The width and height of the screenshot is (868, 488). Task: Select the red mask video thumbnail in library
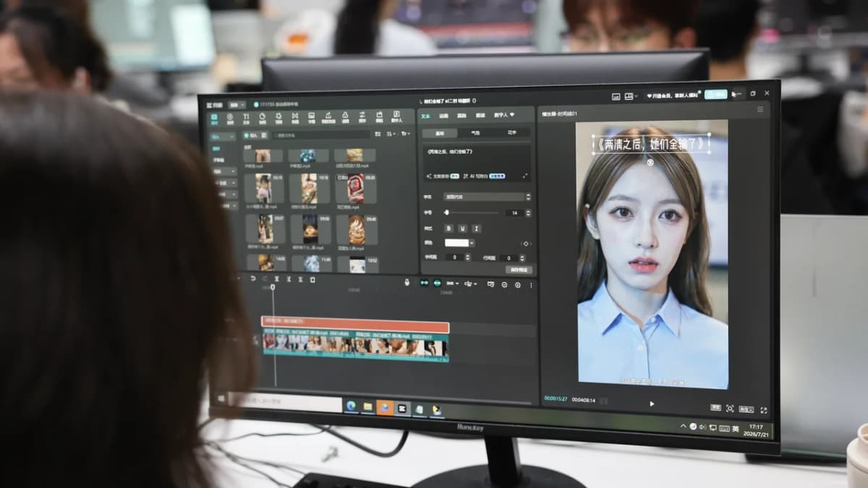pos(356,188)
